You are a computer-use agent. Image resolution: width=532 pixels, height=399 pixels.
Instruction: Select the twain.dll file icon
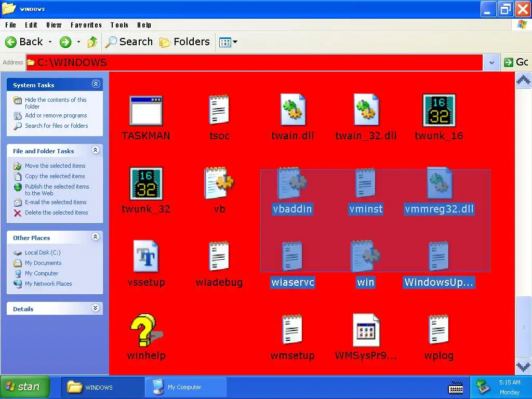(293, 110)
